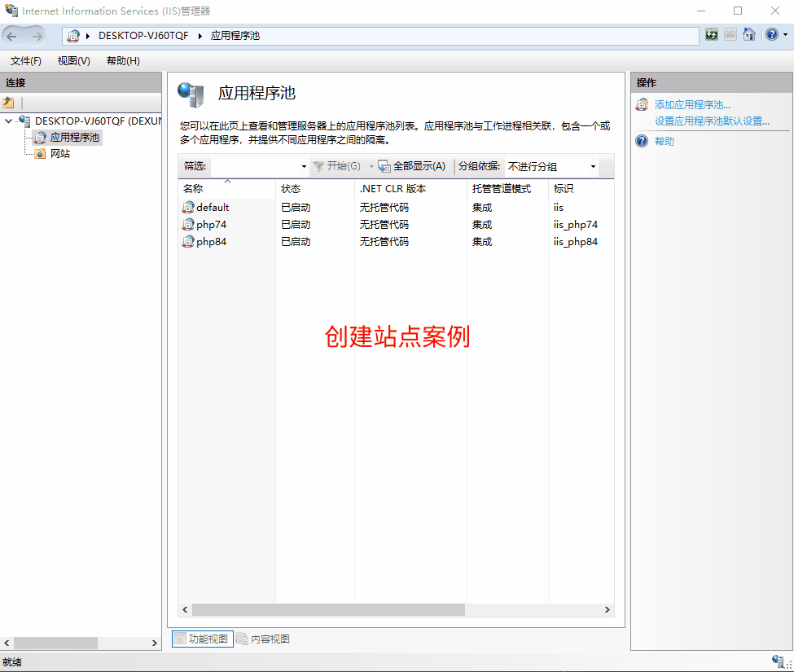Select the default application pool icon
The height and width of the screenshot is (672, 794).
point(188,208)
